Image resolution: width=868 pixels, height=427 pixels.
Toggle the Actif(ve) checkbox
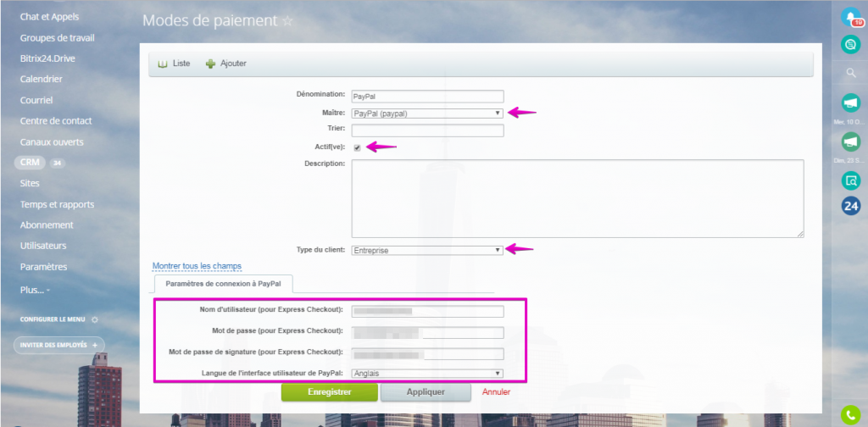coord(357,147)
